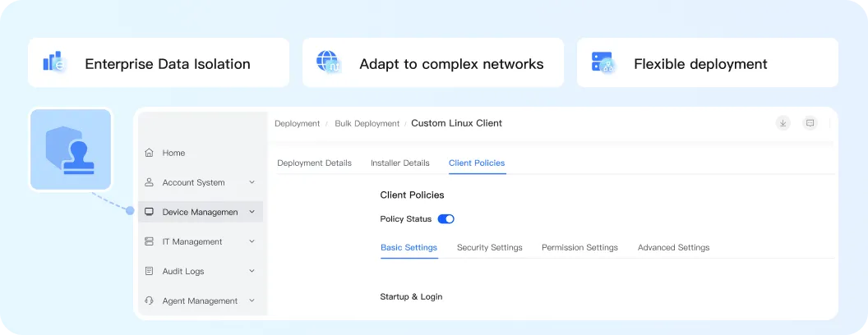Open Home in the sidebar
Image resolution: width=868 pixels, height=335 pixels.
201,153
